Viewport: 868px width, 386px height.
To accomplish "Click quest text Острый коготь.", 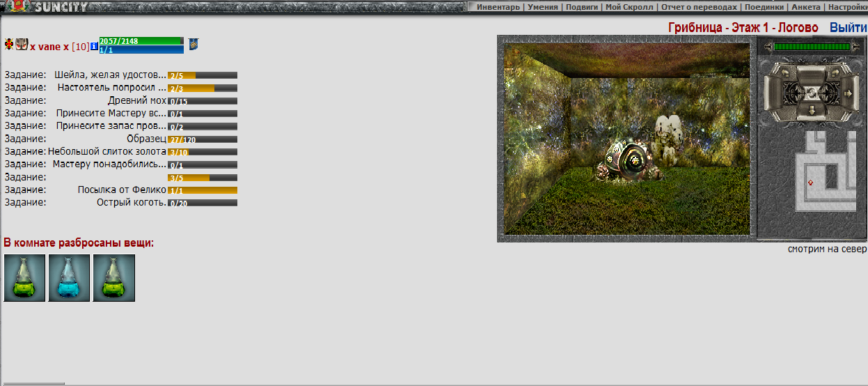I will click(132, 202).
